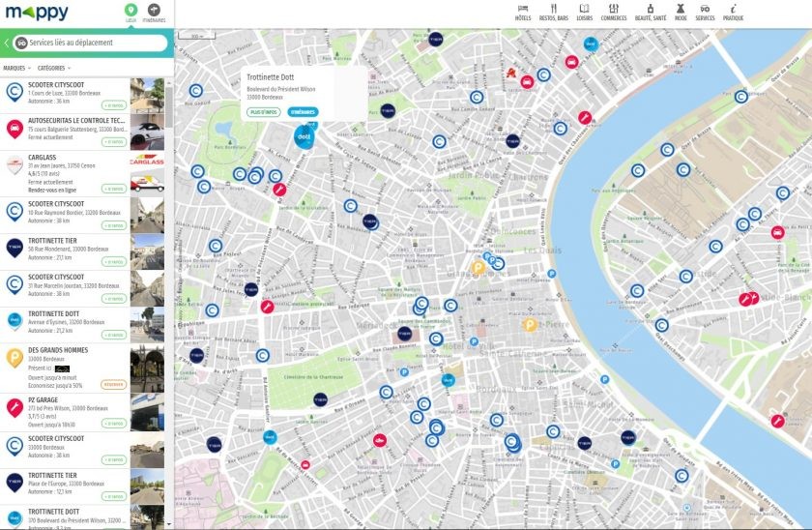The width and height of the screenshot is (812, 530).
Task: Open the Hôtels category
Action: tap(523, 13)
